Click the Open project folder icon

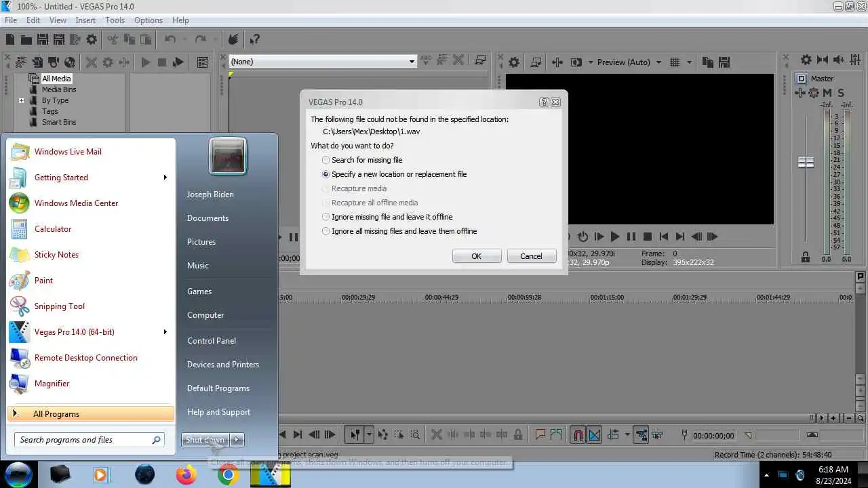(x=26, y=39)
